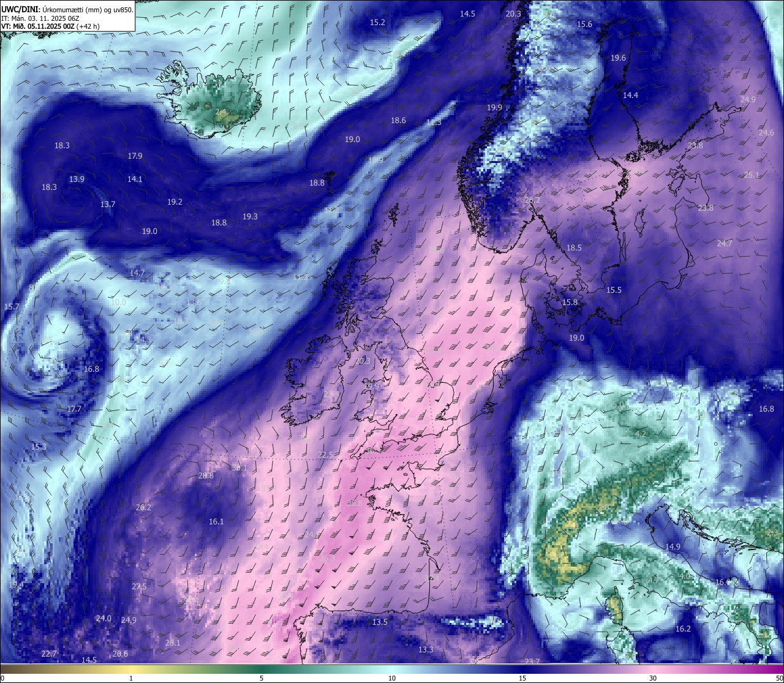Click the 13.9 value on the map
This screenshot has width=784, height=683.
click(x=77, y=179)
